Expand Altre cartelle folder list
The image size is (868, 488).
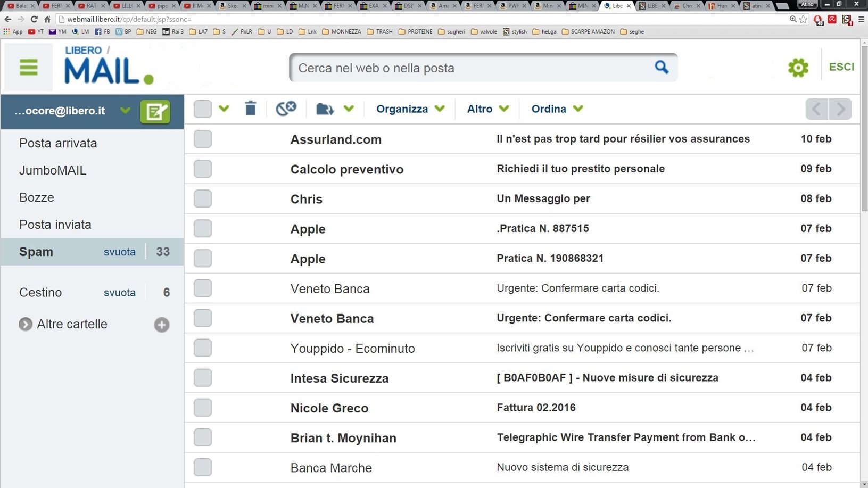click(x=26, y=324)
